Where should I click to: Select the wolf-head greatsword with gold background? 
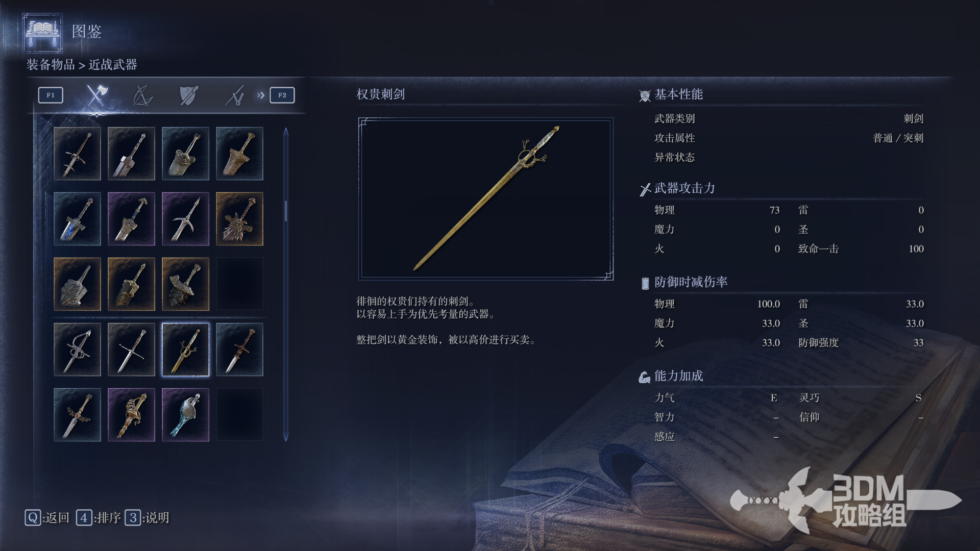(239, 219)
